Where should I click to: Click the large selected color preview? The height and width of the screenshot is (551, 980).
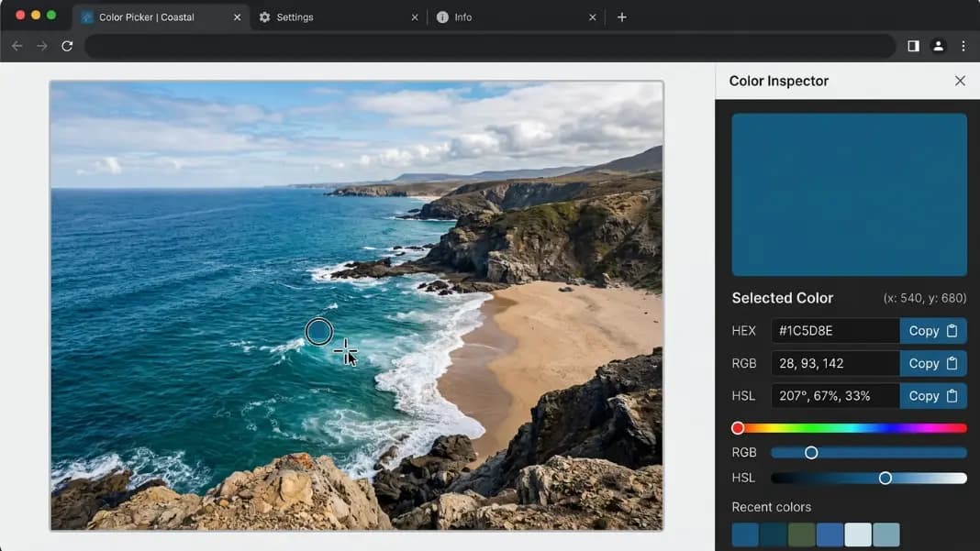tap(850, 194)
